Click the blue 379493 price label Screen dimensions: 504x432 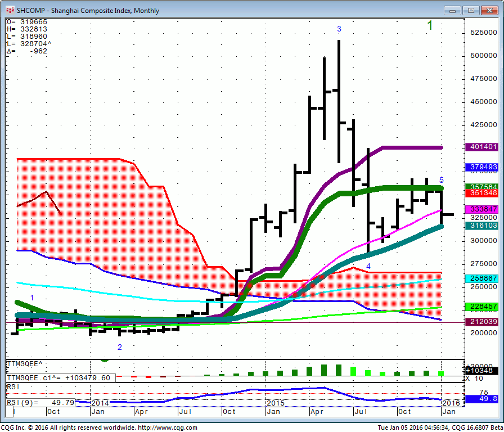pos(483,167)
